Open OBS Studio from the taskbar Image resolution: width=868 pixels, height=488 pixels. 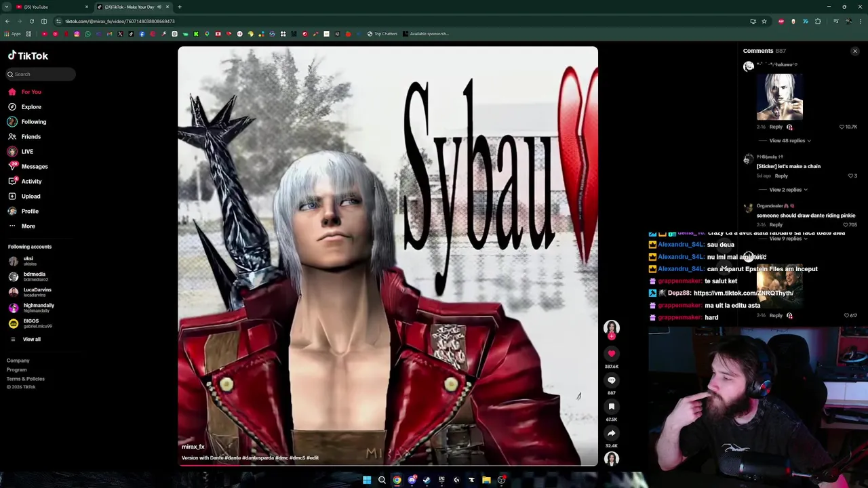[501, 481]
